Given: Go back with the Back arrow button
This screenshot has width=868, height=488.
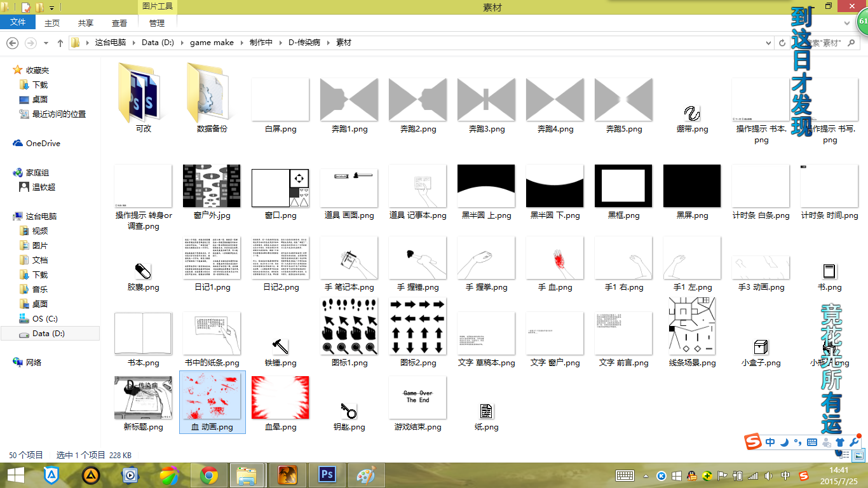Looking at the screenshot, I should point(12,43).
